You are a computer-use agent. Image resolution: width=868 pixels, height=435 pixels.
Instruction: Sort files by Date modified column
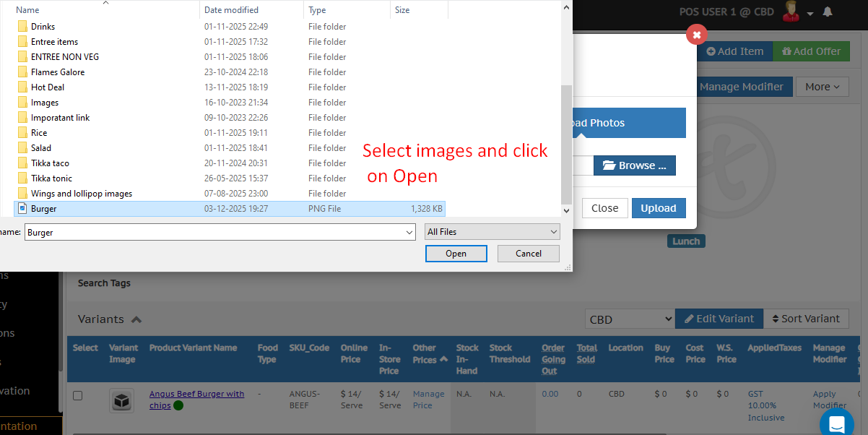pyautogui.click(x=231, y=10)
